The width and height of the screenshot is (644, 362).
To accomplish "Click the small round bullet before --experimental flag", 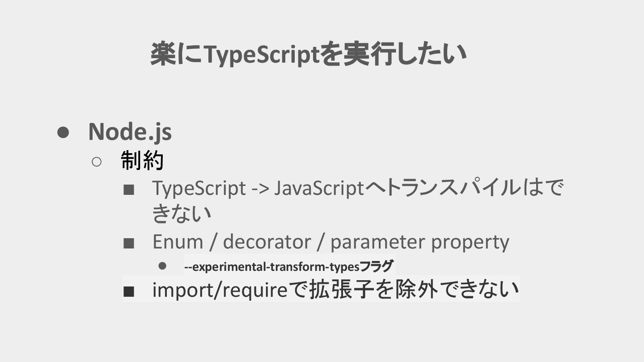I will pyautogui.click(x=162, y=266).
